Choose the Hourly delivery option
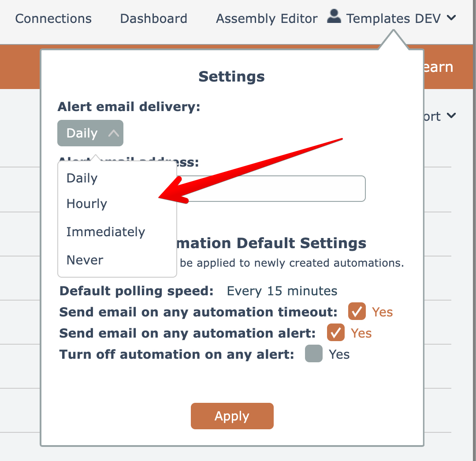This screenshot has height=461, width=476. click(x=87, y=204)
